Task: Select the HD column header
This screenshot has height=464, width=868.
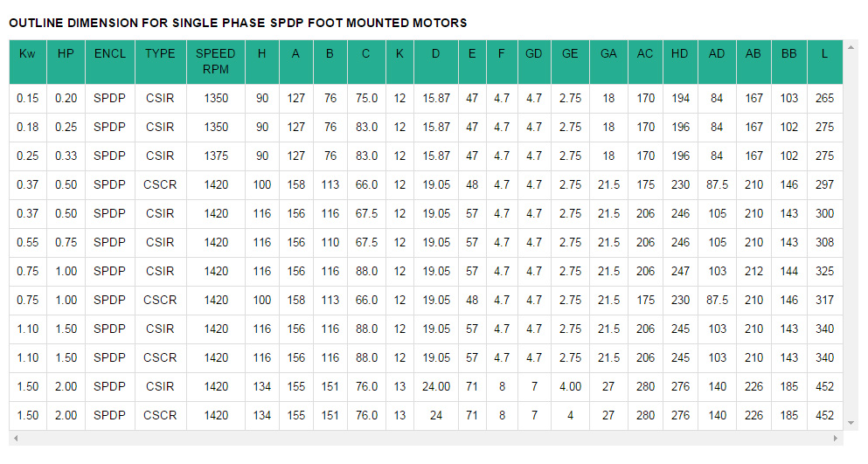Action: [680, 53]
